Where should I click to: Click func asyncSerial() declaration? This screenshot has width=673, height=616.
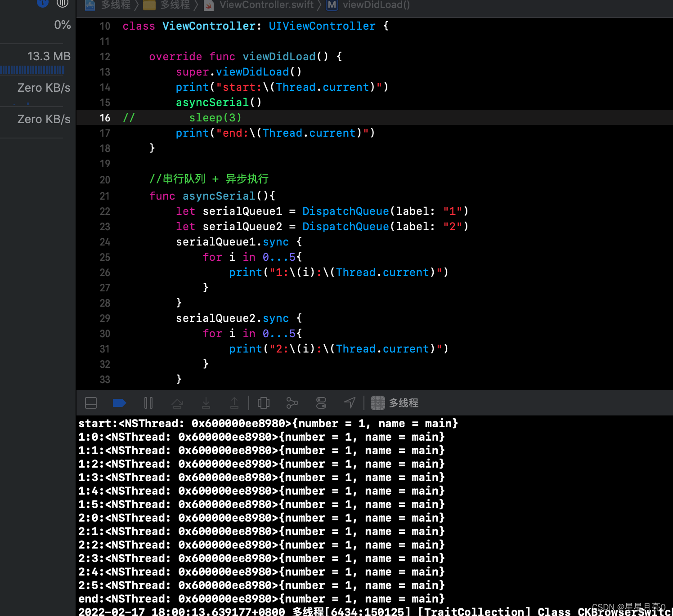coord(212,196)
